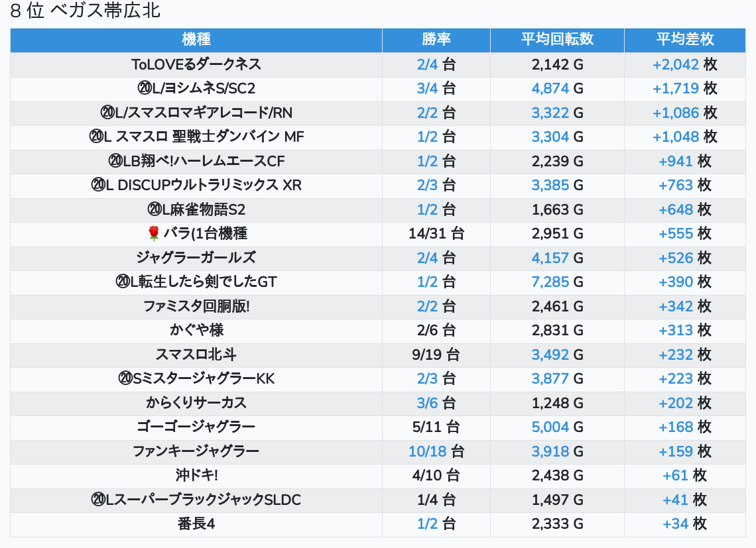This screenshot has width=756, height=548.
Task: Select the ⑳L麻雀物語S2 machine cell
Action: coord(196,209)
